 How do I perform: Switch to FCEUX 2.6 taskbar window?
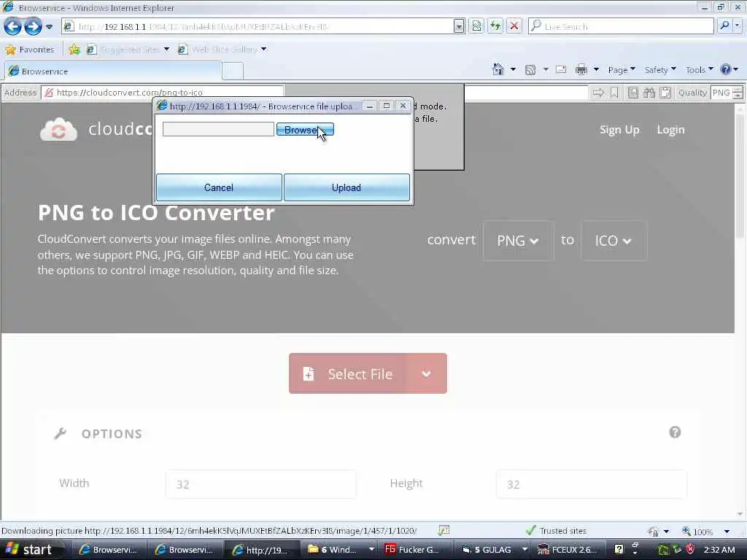(x=568, y=550)
